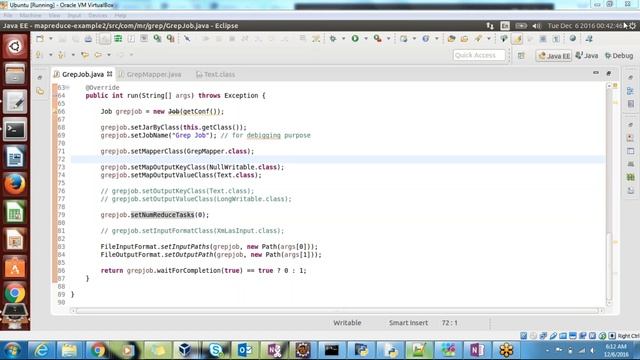This screenshot has width=640, height=360.
Task: Click the Windows Start button
Action: [12, 350]
